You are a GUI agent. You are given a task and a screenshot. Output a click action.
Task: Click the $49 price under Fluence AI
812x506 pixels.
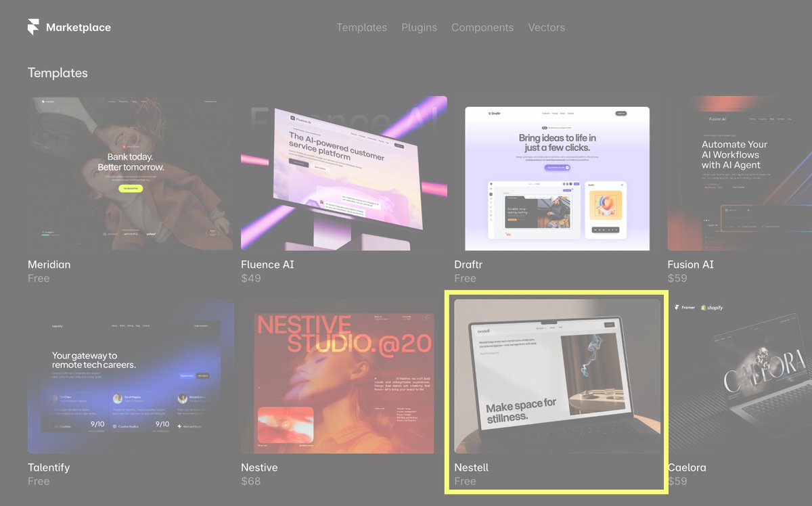click(251, 279)
